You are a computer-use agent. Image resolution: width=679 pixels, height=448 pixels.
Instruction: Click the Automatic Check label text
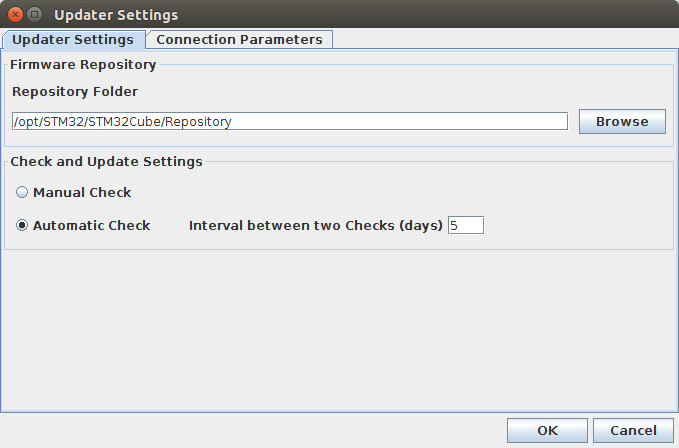[x=91, y=226]
